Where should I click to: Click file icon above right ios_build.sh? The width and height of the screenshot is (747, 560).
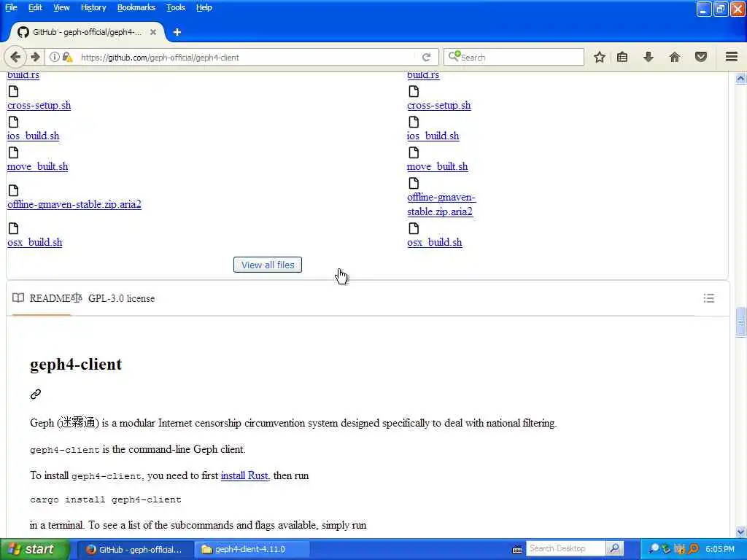coord(414,122)
